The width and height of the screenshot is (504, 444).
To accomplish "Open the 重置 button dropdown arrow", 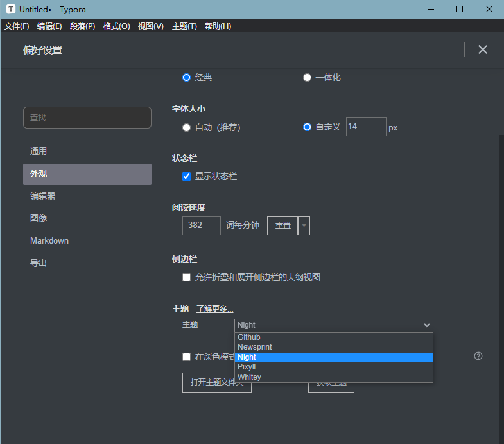I will click(304, 226).
